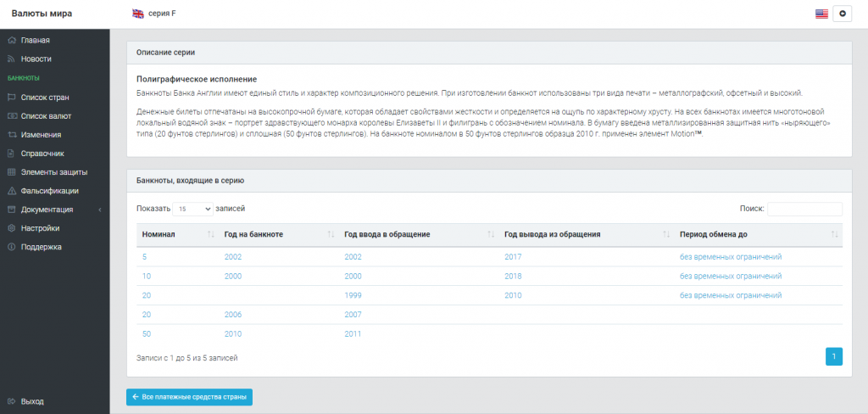Click the gear icon beside Настройки
Viewport: 868px width, 414px height.
click(x=11, y=228)
